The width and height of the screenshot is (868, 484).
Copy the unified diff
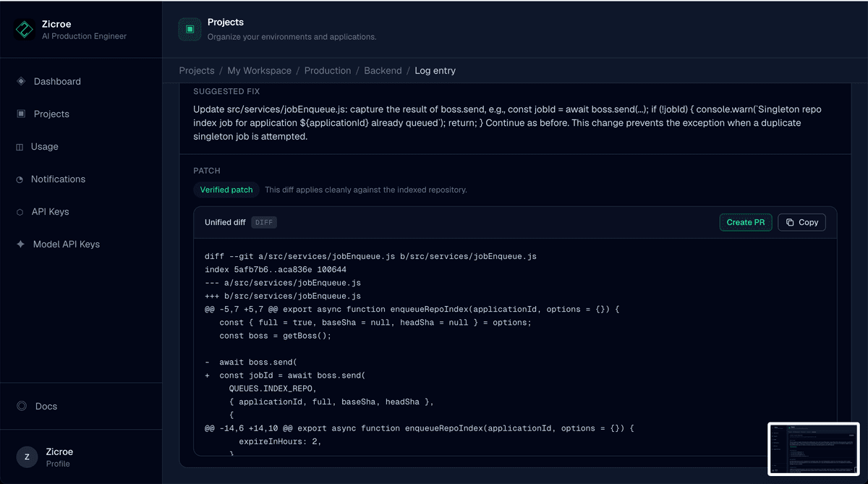click(x=801, y=222)
